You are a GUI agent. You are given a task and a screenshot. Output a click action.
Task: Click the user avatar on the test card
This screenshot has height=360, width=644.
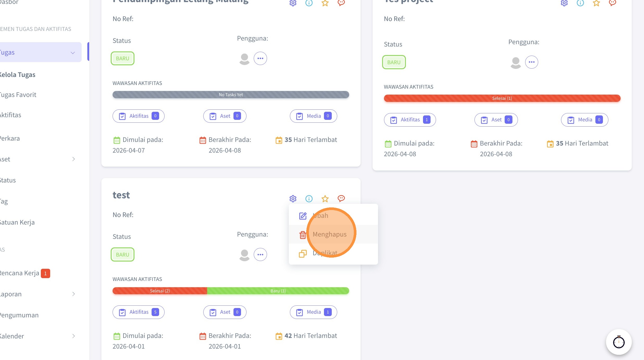click(244, 255)
